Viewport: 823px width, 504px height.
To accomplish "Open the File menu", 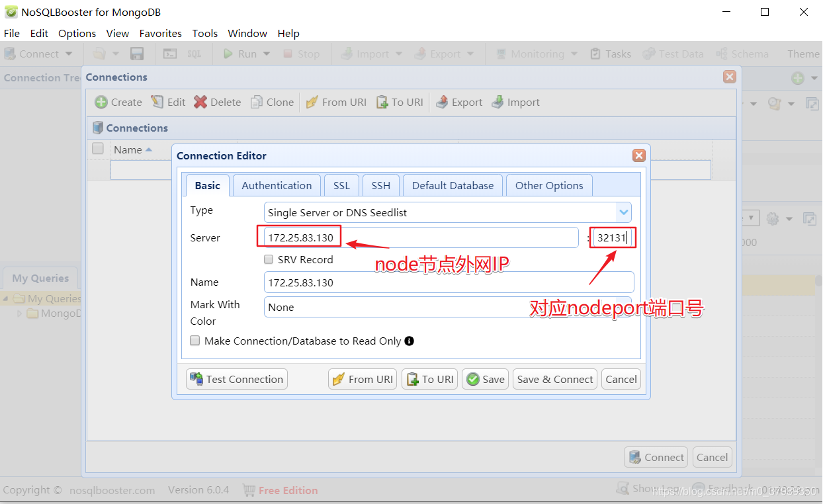I will [x=12, y=33].
